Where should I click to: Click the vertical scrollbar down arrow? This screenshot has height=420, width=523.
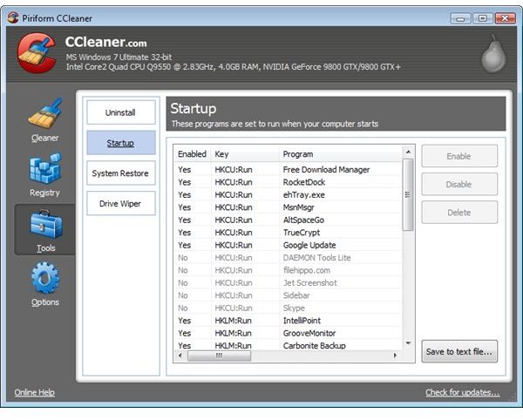click(408, 343)
